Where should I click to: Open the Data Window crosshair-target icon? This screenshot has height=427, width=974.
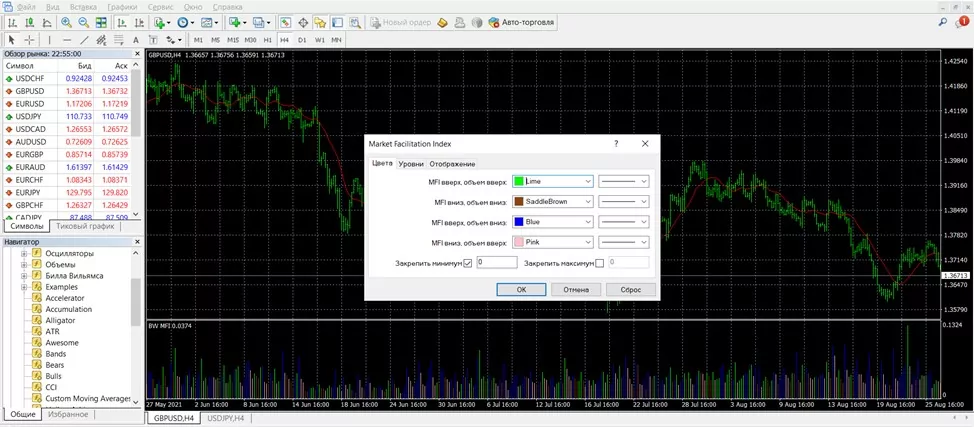pyautogui.click(x=303, y=23)
